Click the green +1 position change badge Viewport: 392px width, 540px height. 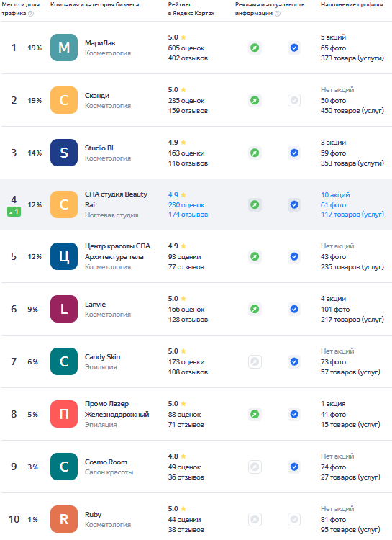(14, 212)
